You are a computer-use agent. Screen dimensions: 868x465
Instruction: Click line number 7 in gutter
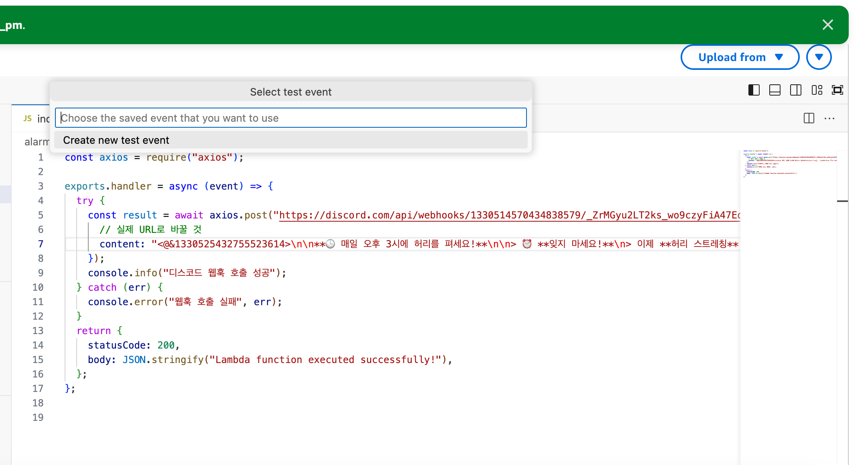(x=41, y=244)
